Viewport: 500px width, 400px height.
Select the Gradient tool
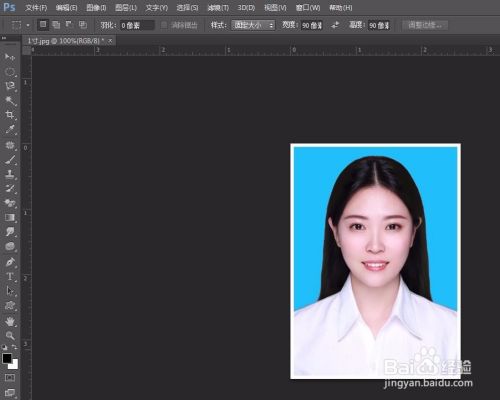(10, 218)
